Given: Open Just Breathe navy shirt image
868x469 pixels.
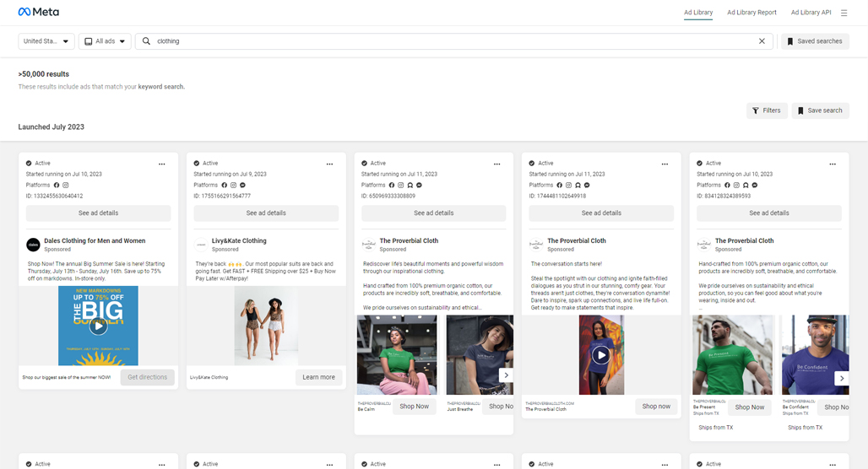Looking at the screenshot, I should coord(480,355).
